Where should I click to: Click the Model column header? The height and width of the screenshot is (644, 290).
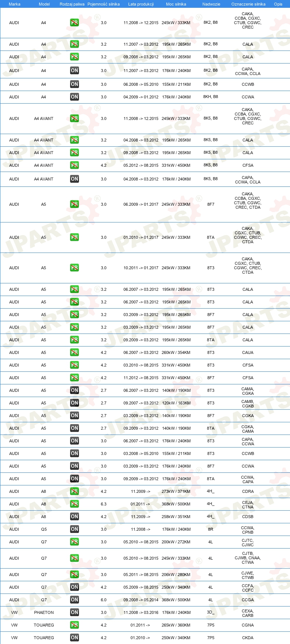point(44,4)
